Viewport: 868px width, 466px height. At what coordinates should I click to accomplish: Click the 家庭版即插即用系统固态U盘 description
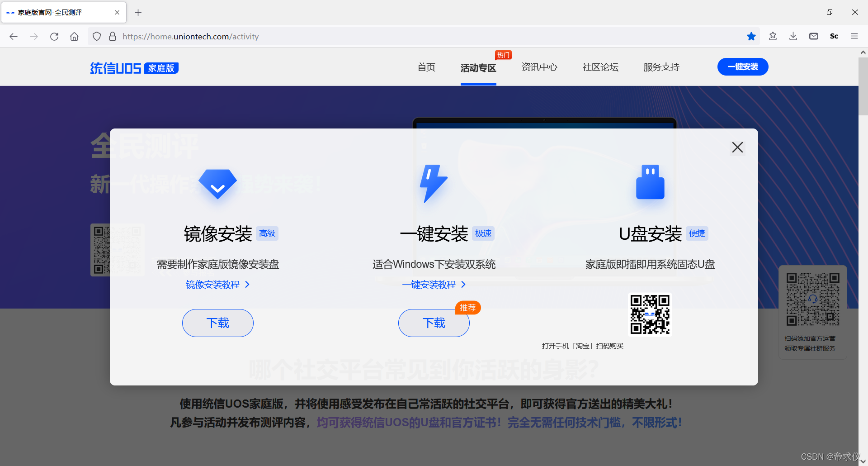coord(650,265)
